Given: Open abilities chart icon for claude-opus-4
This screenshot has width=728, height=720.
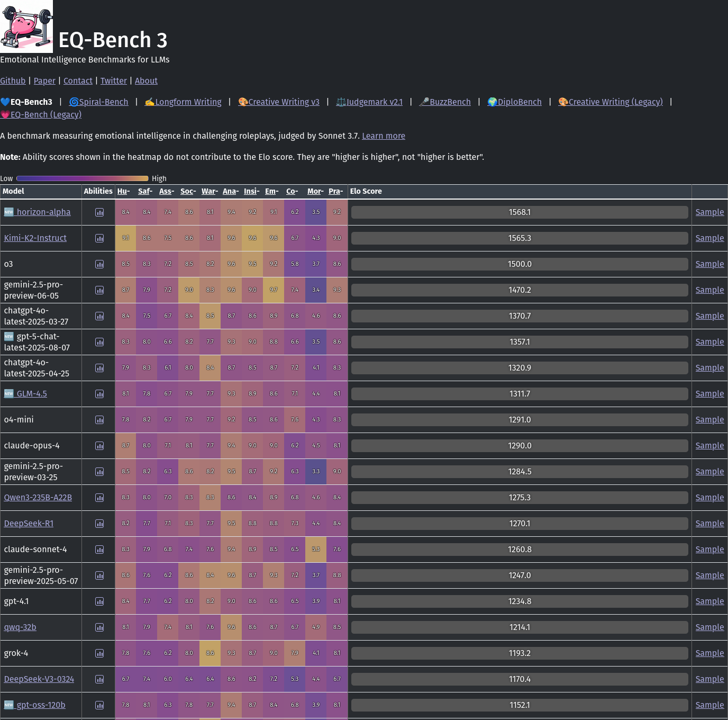Looking at the screenshot, I should (x=99, y=446).
